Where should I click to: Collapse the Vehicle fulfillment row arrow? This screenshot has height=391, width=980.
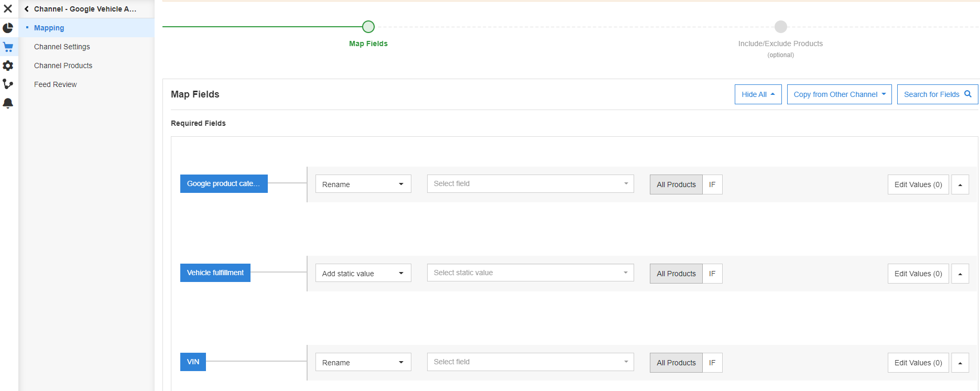pyautogui.click(x=960, y=274)
